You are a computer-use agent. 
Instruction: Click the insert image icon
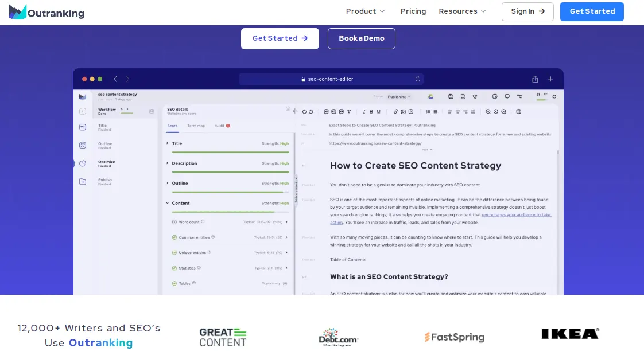tap(404, 112)
